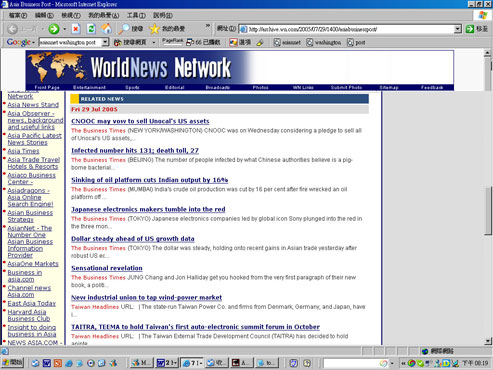Open 'Japanese electronics makers tumble into the red'
Image resolution: width=493 pixels, height=370 pixels.
coord(148,209)
